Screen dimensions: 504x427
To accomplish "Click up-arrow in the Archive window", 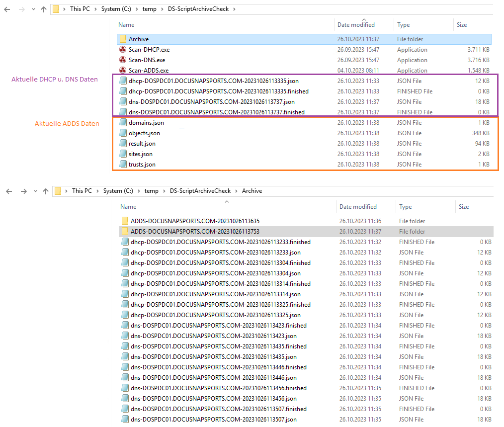I will (x=46, y=191).
